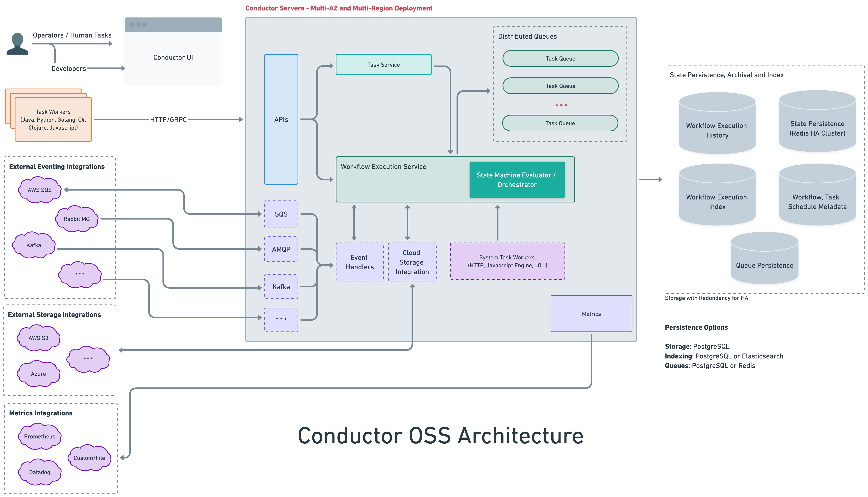Image resolution: width=868 pixels, height=497 pixels.
Task: Click the HTTP/GRPC connector label
Action: pyautogui.click(x=168, y=119)
